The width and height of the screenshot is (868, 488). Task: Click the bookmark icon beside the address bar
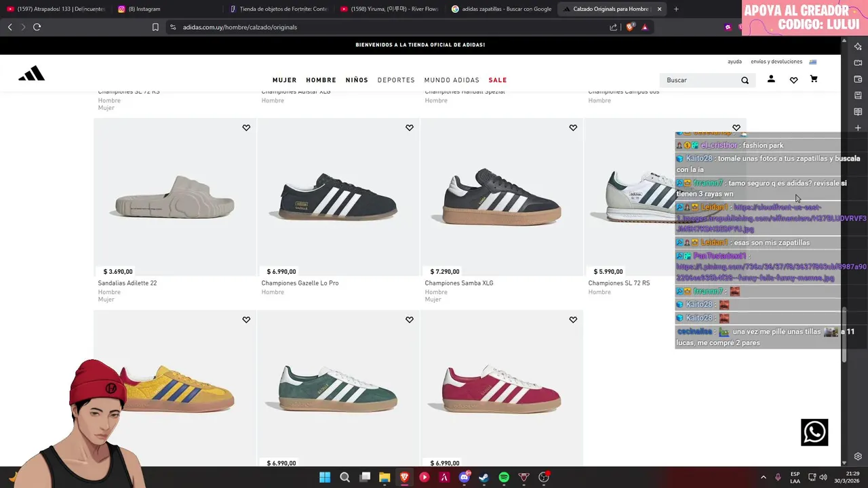point(155,27)
